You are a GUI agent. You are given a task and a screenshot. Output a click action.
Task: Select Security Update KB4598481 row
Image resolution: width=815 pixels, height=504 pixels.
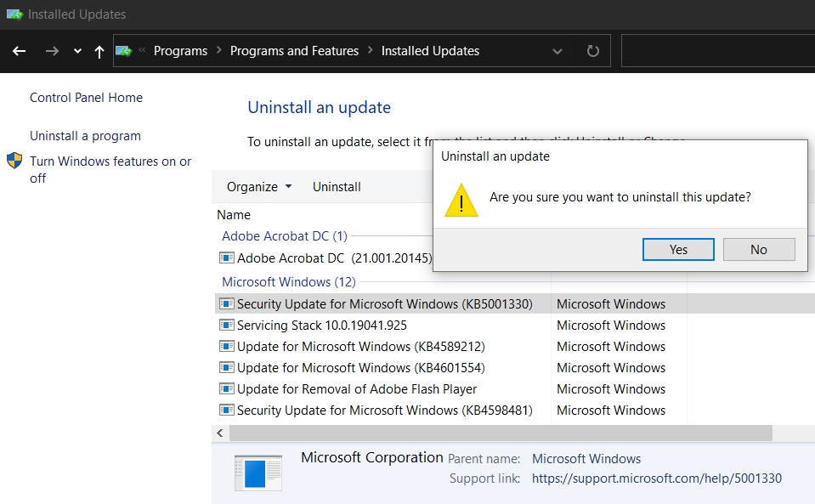tap(385, 411)
